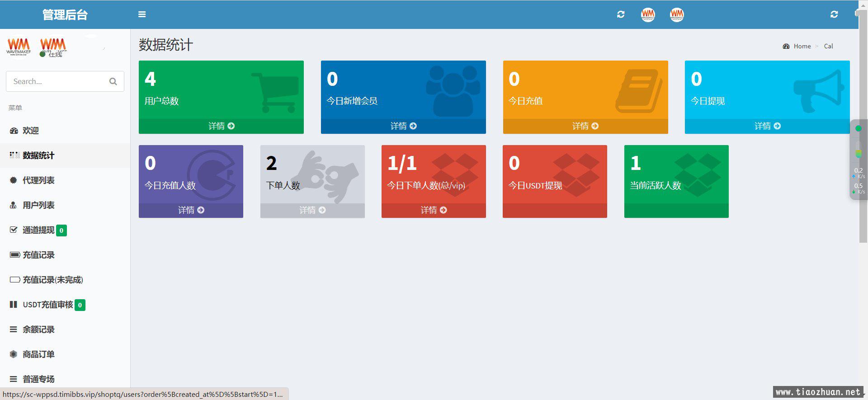The height and width of the screenshot is (400, 868).
Task: Click the 用户列表 person icon
Action: [14, 205]
